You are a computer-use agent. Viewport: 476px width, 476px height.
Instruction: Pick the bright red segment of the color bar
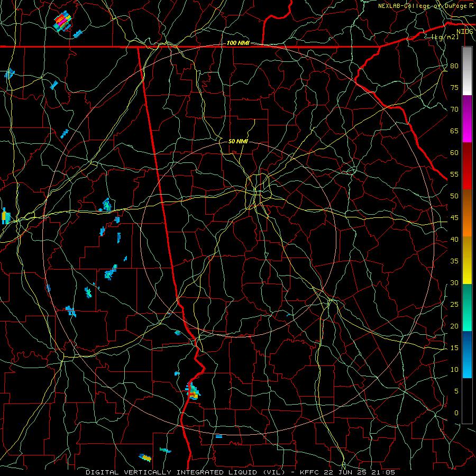tap(467, 166)
